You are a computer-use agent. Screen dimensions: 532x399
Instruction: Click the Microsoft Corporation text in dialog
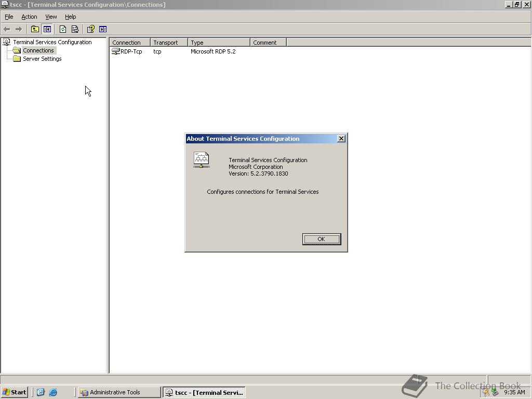pos(256,167)
